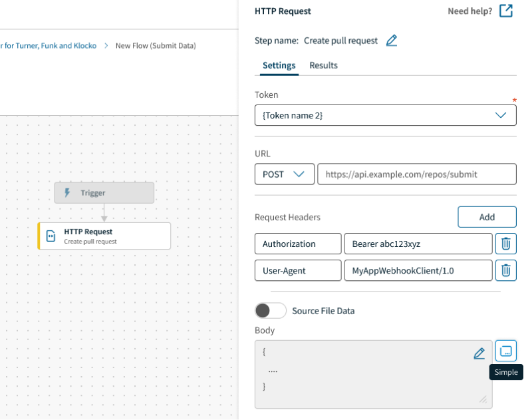The height and width of the screenshot is (420, 532).
Task: Click the User-Agent header name field
Action: coord(298,270)
